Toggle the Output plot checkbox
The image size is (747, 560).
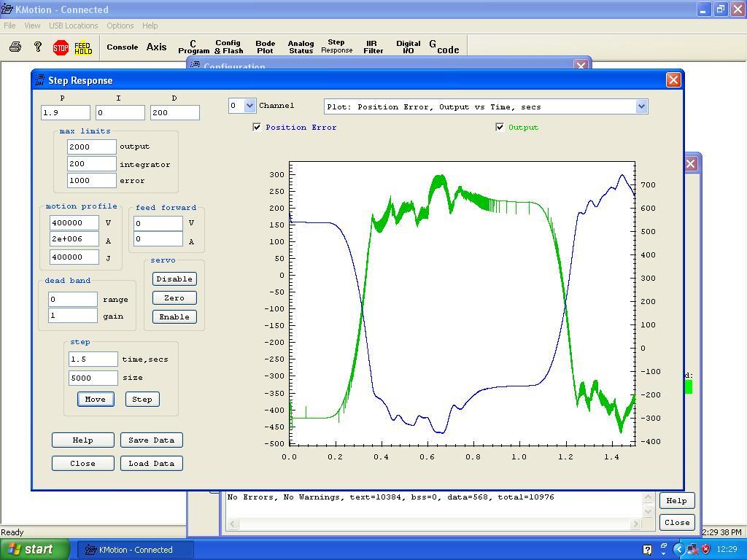pyautogui.click(x=500, y=127)
